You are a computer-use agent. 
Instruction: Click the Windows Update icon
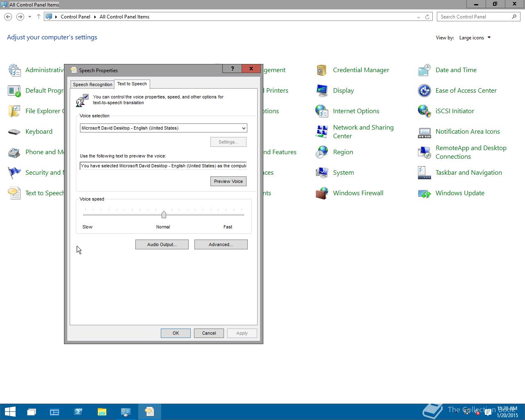[425, 193]
